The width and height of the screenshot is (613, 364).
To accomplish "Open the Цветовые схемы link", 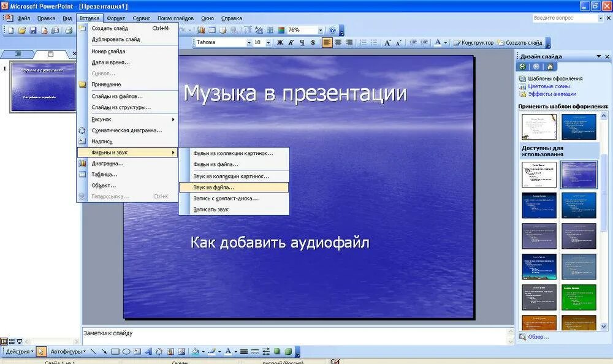I will [x=549, y=86].
